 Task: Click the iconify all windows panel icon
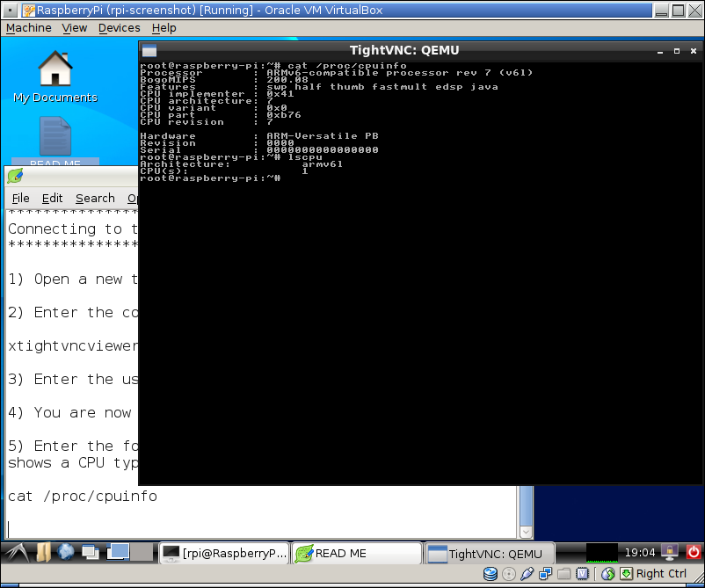click(91, 553)
